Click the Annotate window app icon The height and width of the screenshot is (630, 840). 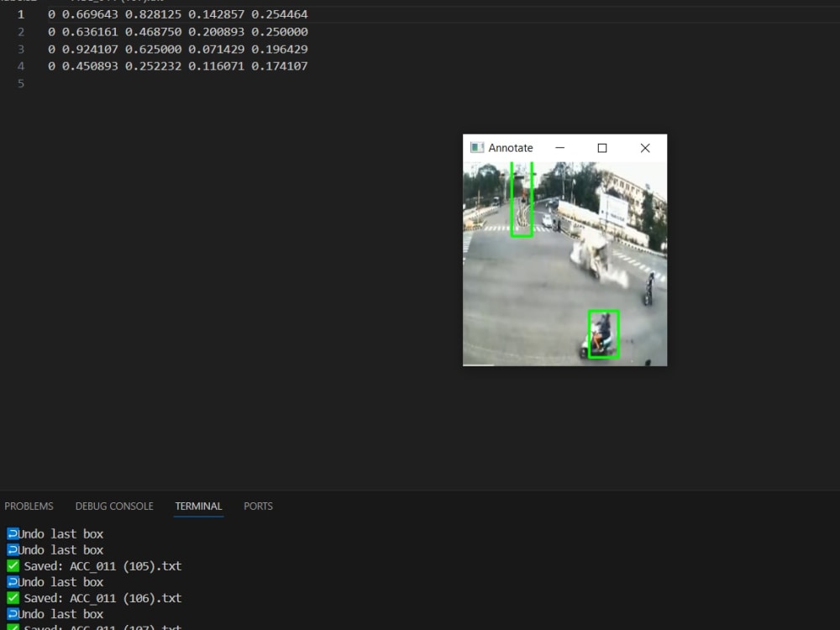477,148
